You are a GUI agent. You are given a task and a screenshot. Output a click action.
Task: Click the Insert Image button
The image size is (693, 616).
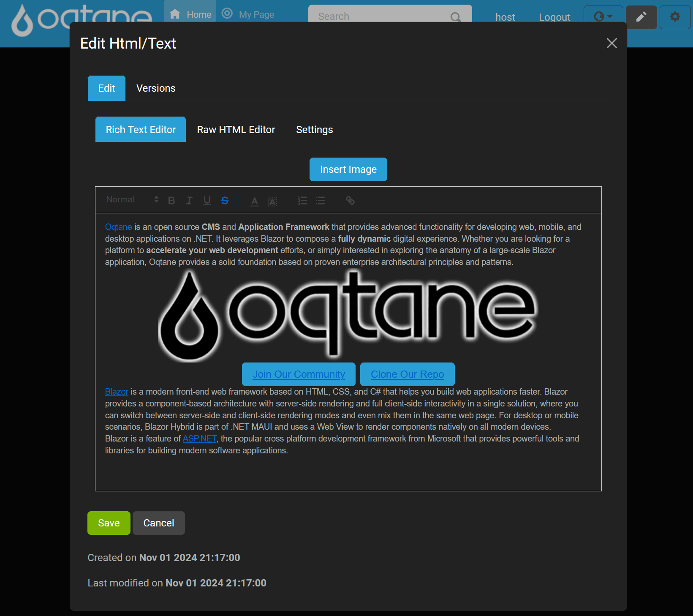click(348, 169)
